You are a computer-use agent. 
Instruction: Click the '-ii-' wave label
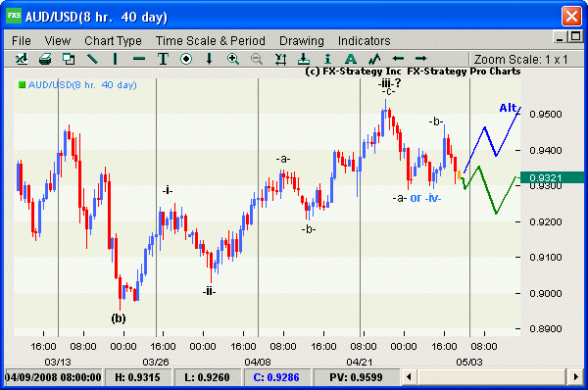click(x=210, y=291)
